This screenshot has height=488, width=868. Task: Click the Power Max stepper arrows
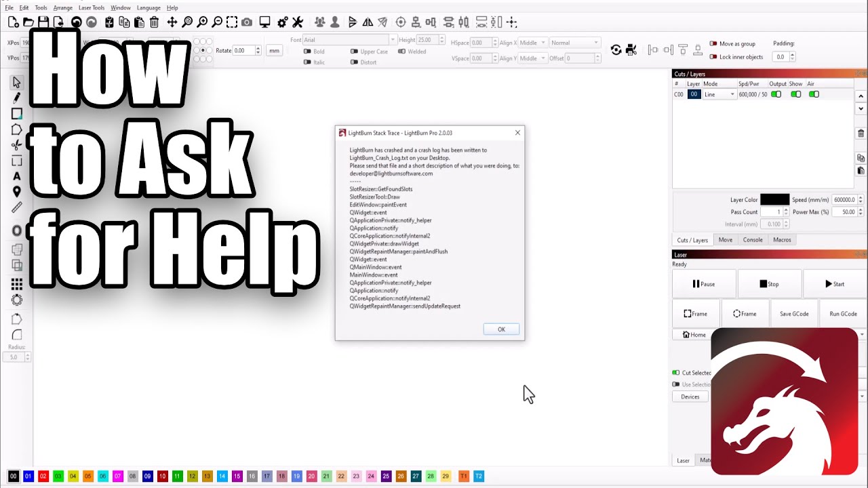point(861,212)
